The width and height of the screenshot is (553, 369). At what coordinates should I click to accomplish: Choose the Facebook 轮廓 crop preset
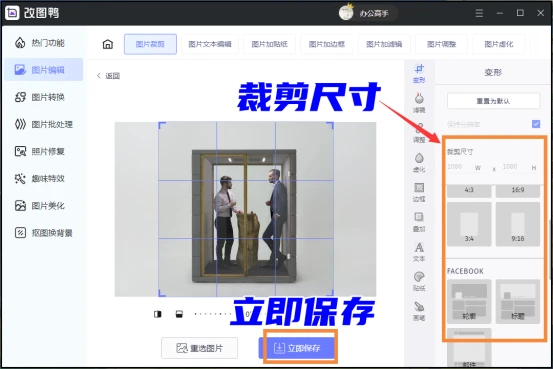pos(469,302)
